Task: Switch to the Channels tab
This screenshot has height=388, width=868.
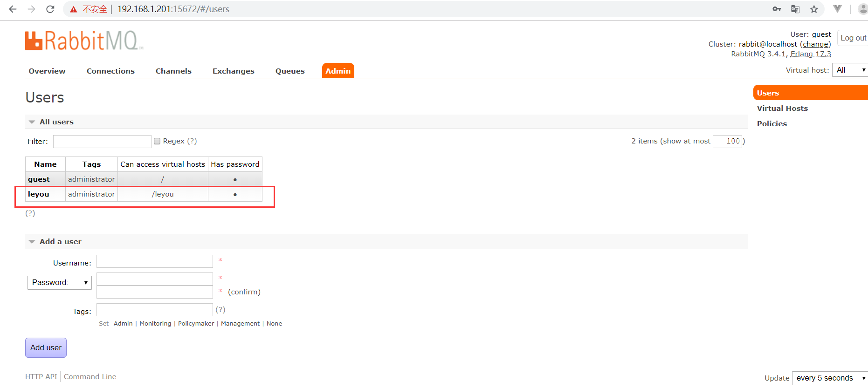Action: (x=173, y=71)
